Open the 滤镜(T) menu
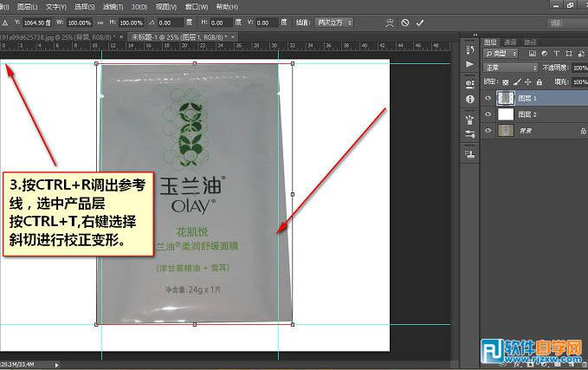The height and width of the screenshot is (370, 588). click(x=113, y=7)
